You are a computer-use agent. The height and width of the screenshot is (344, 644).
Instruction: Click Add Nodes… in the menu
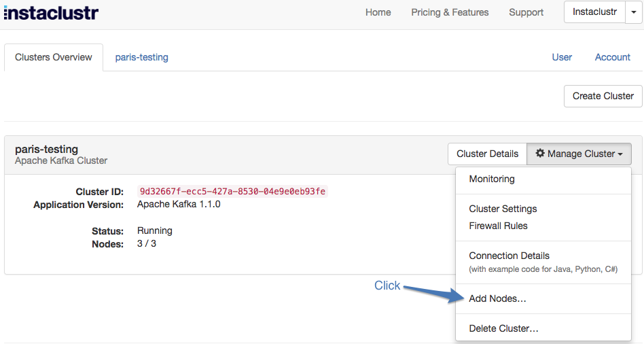point(497,298)
